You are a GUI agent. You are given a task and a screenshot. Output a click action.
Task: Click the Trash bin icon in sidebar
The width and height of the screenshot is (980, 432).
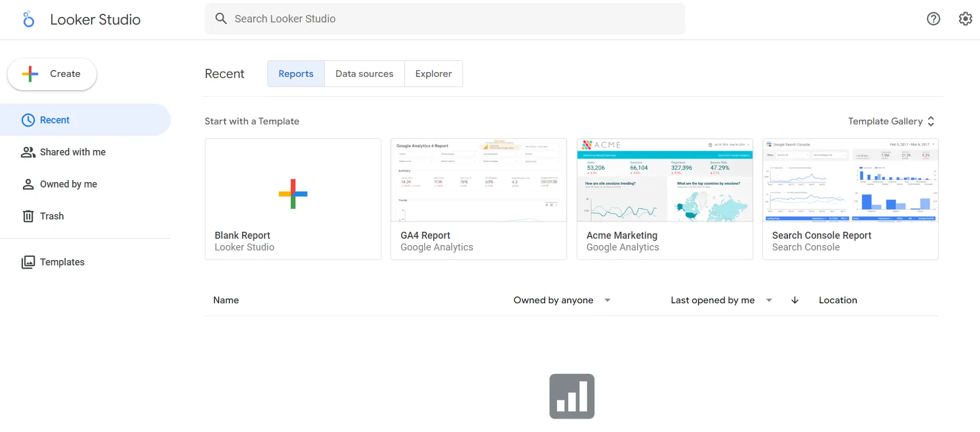[28, 216]
